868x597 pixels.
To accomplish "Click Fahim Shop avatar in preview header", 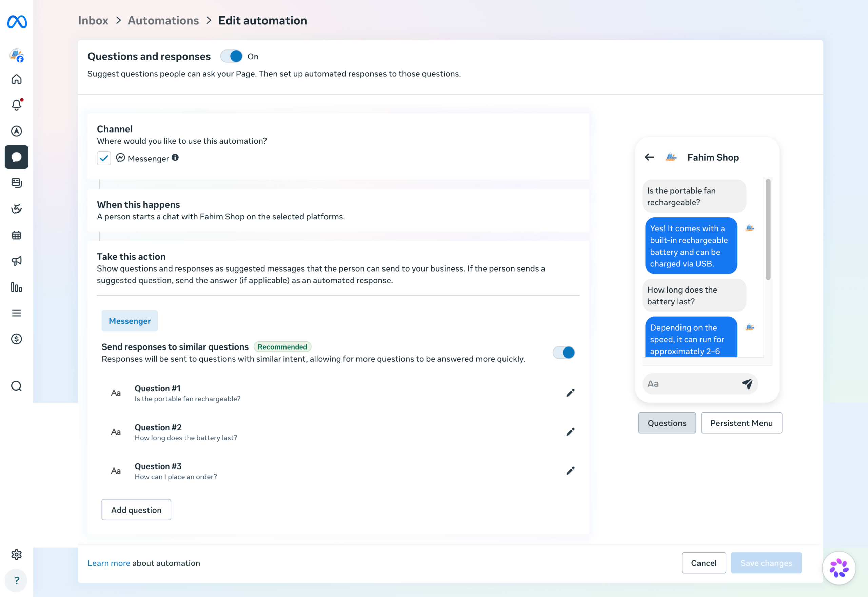I will click(671, 157).
